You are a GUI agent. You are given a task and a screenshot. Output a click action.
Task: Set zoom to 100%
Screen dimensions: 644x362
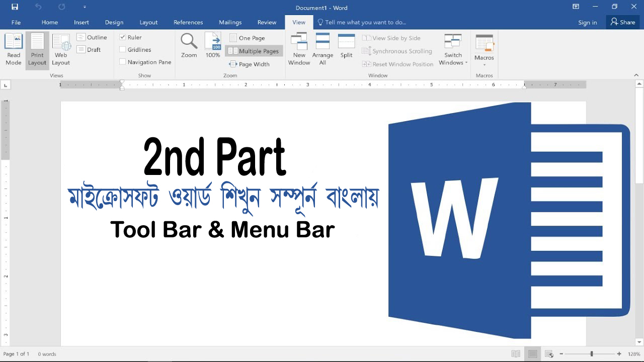(213, 46)
